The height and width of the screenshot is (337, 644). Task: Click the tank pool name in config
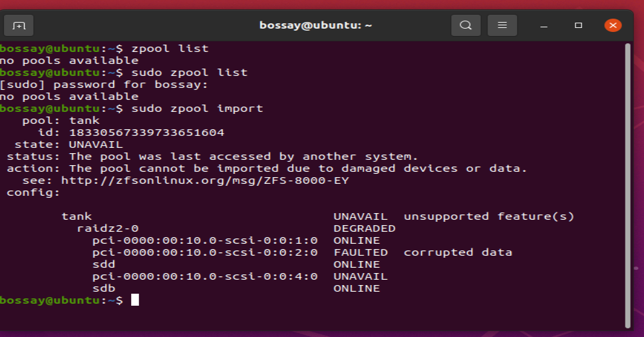[x=77, y=216]
